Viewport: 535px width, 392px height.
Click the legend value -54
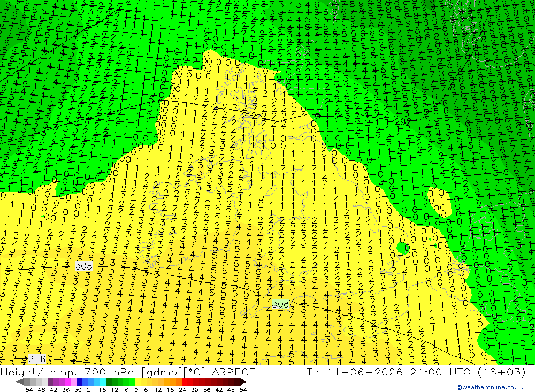(26, 390)
